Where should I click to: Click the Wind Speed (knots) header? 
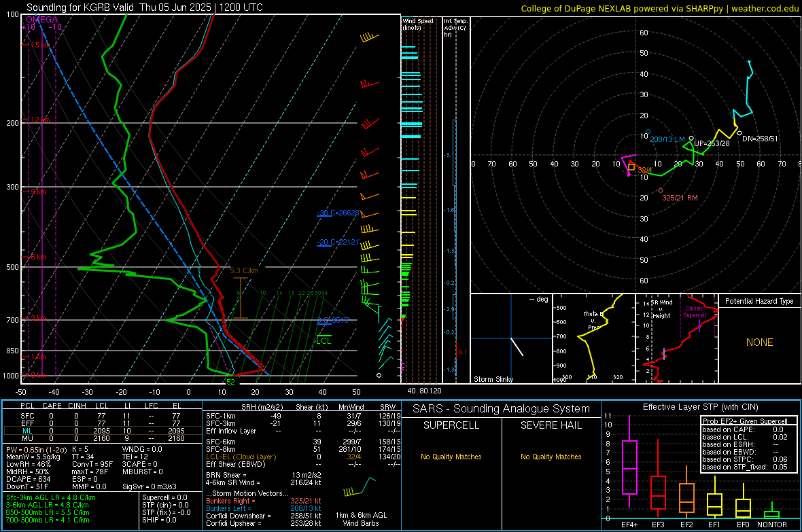pos(417,24)
